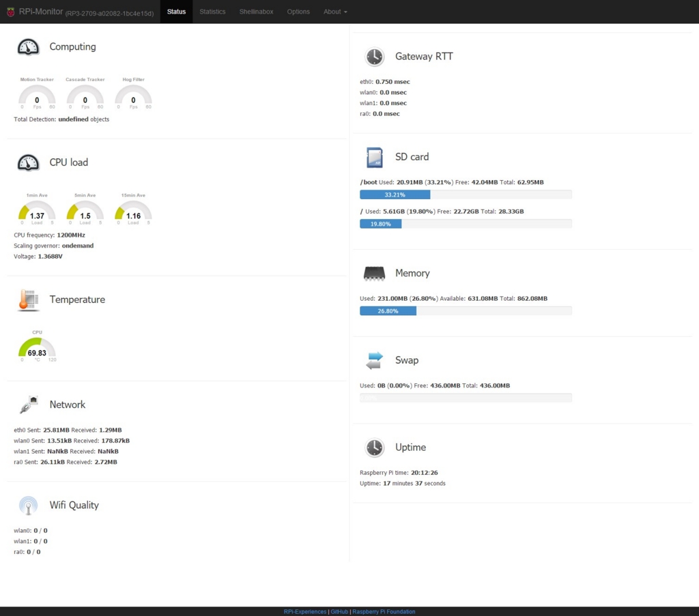Click the Gateway RTT section heading
Image resolution: width=699 pixels, height=616 pixels.
(424, 57)
